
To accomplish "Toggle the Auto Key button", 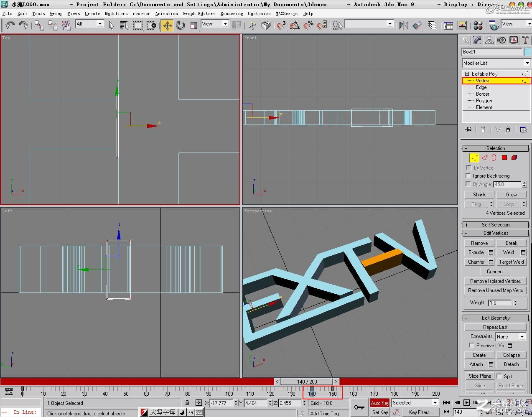I will pos(380,403).
